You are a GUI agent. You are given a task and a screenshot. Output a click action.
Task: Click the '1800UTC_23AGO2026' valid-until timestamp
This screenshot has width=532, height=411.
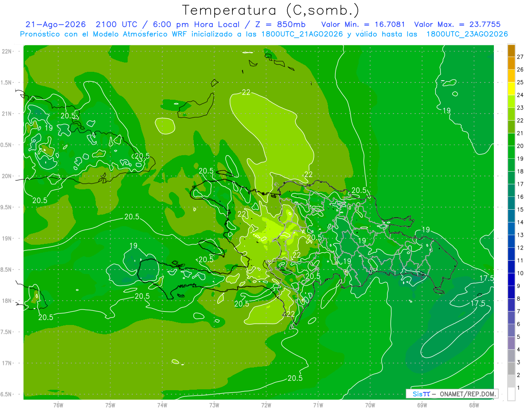pos(467,34)
